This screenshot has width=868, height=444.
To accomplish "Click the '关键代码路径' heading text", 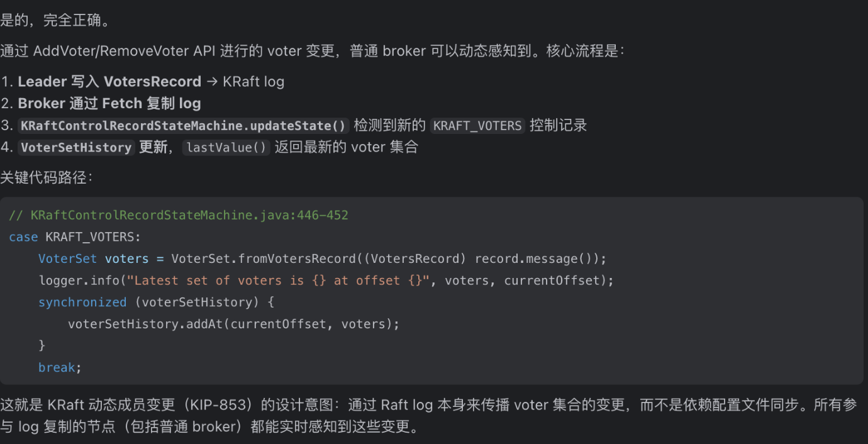I will click(x=45, y=178).
